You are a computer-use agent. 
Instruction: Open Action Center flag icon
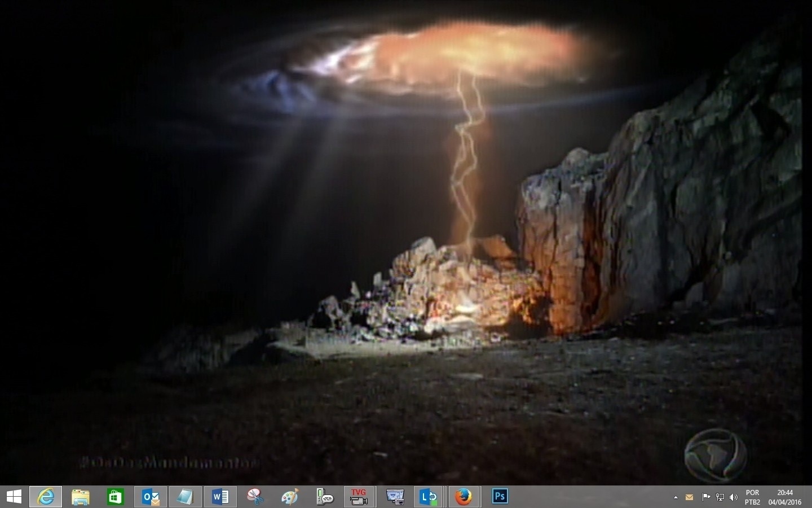(x=705, y=497)
